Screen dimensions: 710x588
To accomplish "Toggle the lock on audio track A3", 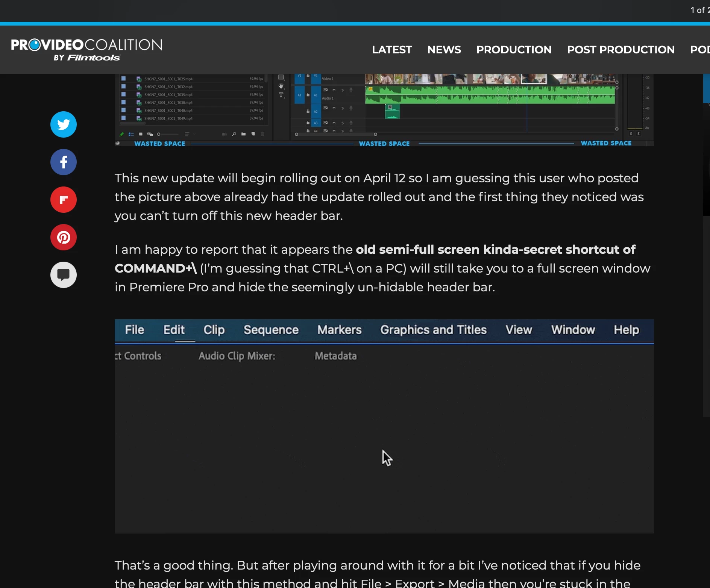I will tap(308, 123).
